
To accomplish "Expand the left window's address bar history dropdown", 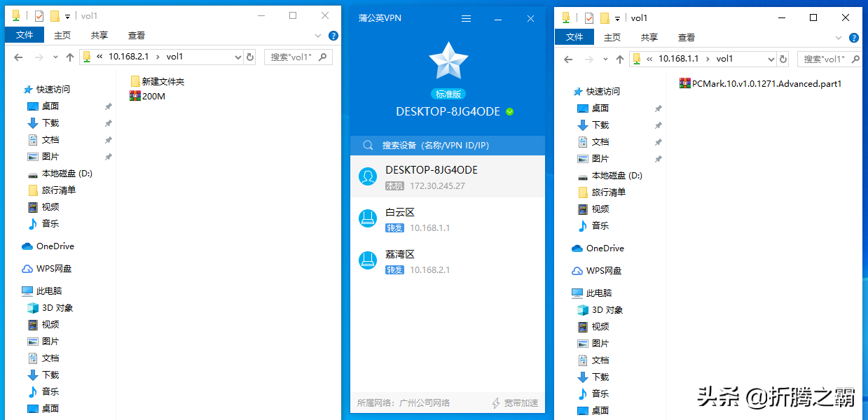I will coord(238,57).
